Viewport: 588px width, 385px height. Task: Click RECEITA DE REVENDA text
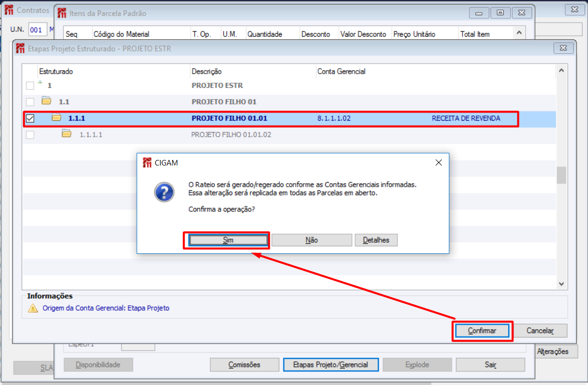[x=466, y=118]
